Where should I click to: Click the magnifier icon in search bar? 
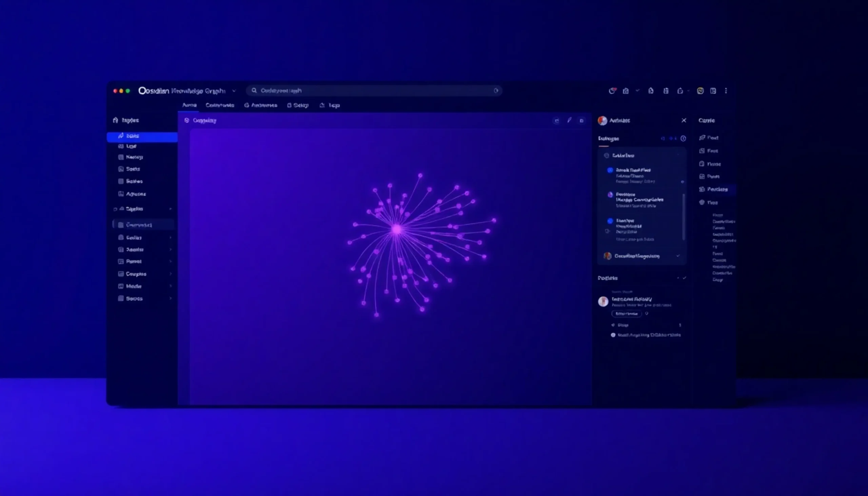point(254,91)
